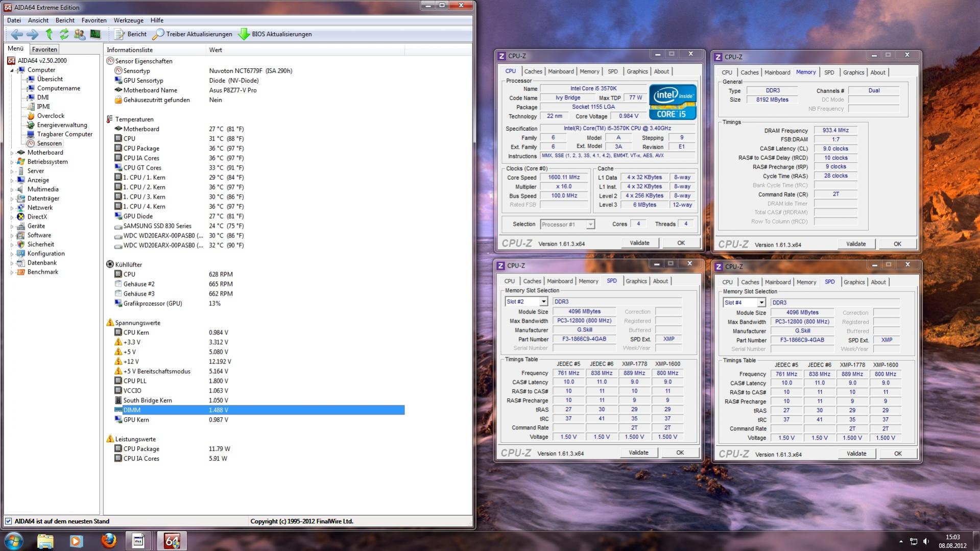Viewport: 980px width, 551px height.
Task: Expand the Netzwerk tree node
Action: tap(12, 208)
